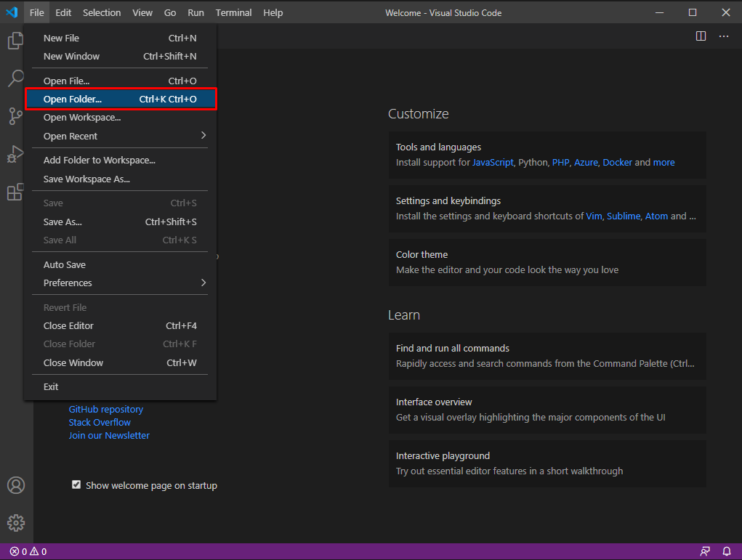Click the Atom keybindings link
Image resolution: width=742 pixels, height=560 pixels.
(x=656, y=216)
